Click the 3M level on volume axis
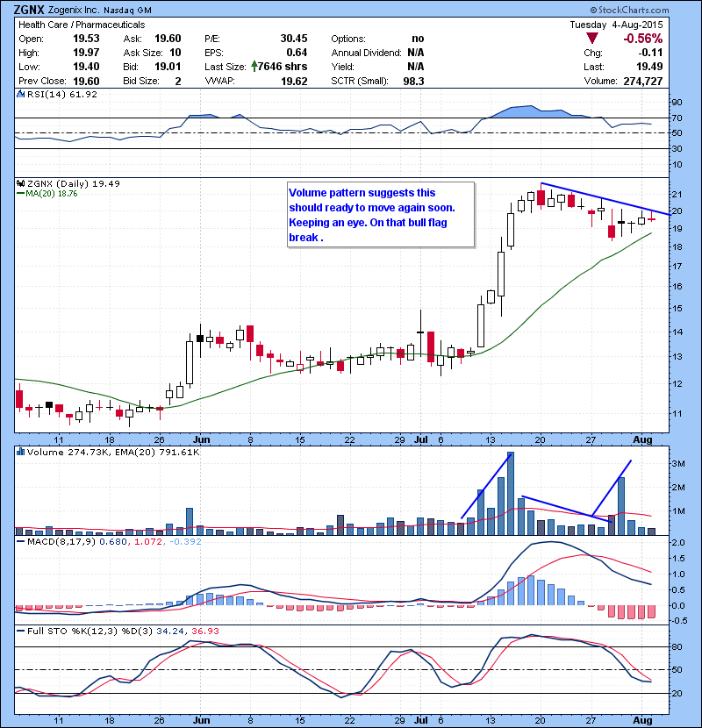The height and width of the screenshot is (728, 702). (x=678, y=463)
